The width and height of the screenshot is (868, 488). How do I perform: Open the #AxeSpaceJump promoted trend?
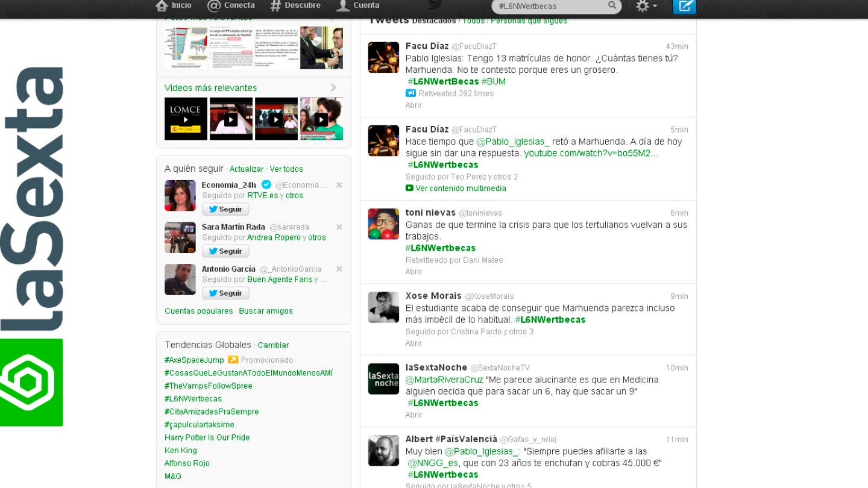coord(194,360)
